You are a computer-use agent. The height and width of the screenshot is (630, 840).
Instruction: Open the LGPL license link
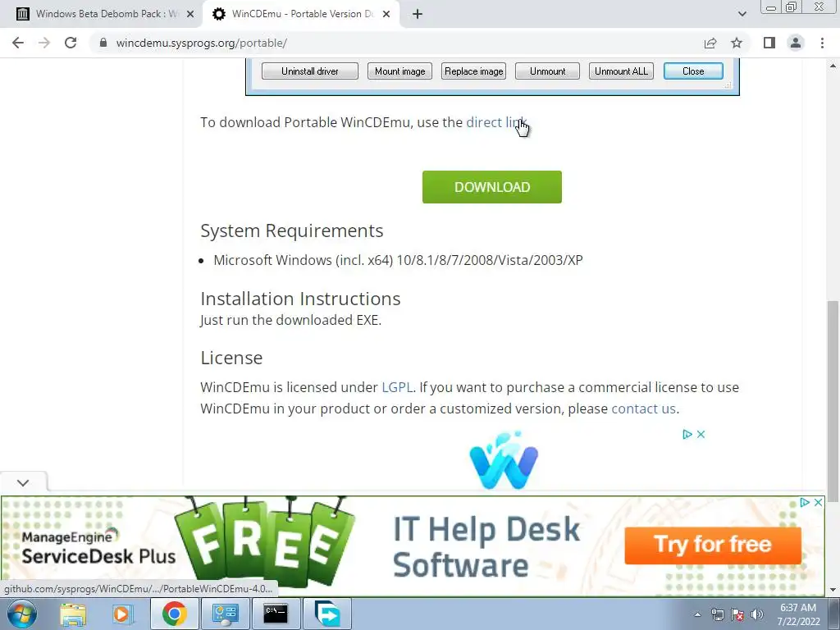coord(397,387)
